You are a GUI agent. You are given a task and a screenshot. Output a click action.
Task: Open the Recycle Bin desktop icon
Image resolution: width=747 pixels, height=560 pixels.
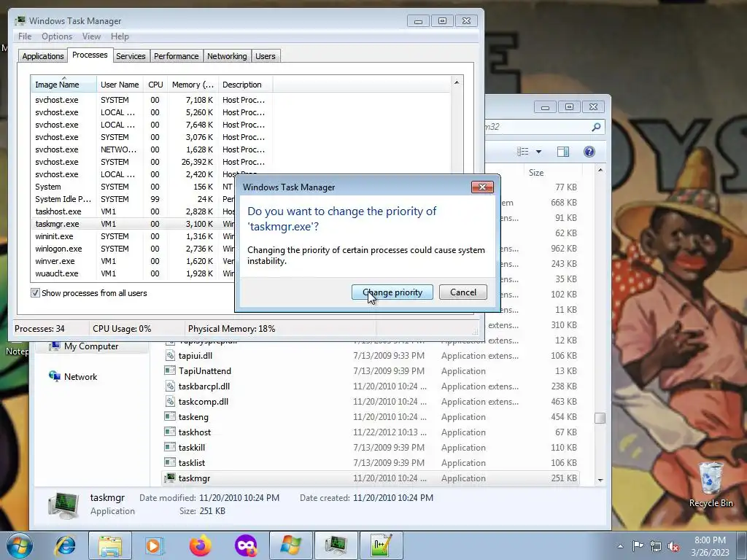711,484
